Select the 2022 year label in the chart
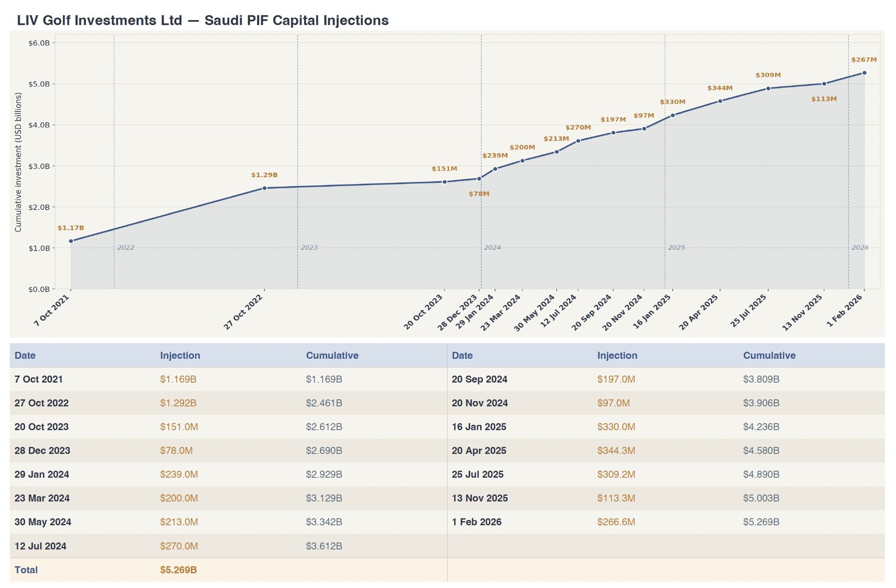896x588 pixels. coord(126,248)
